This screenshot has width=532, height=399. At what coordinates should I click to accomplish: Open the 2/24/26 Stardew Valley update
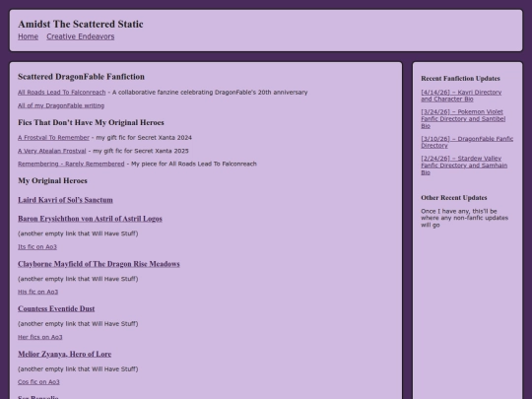464,166
